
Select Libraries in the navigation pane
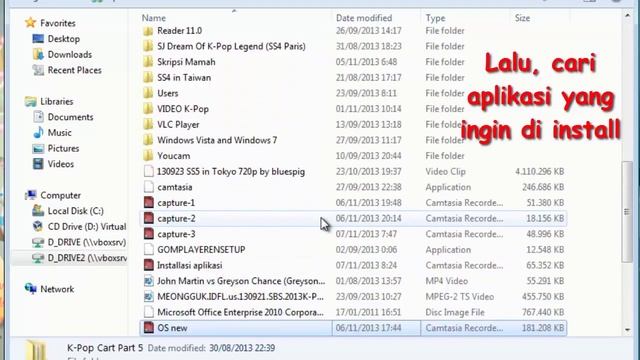[x=56, y=101]
